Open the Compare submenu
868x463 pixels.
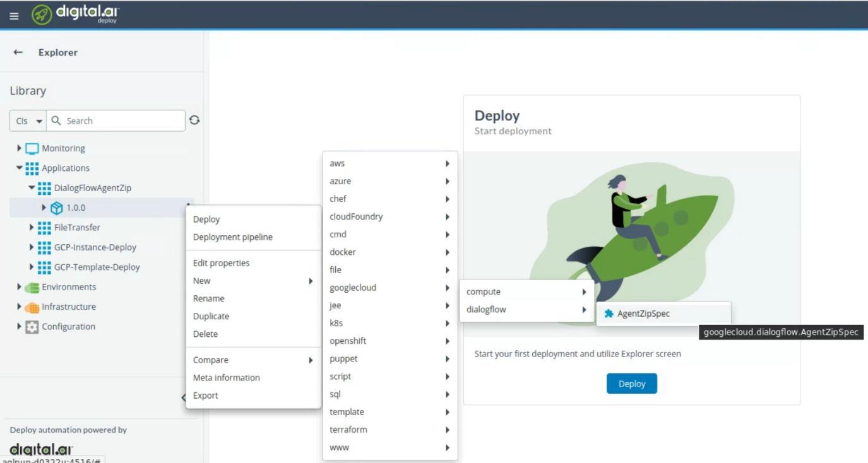tap(253, 360)
